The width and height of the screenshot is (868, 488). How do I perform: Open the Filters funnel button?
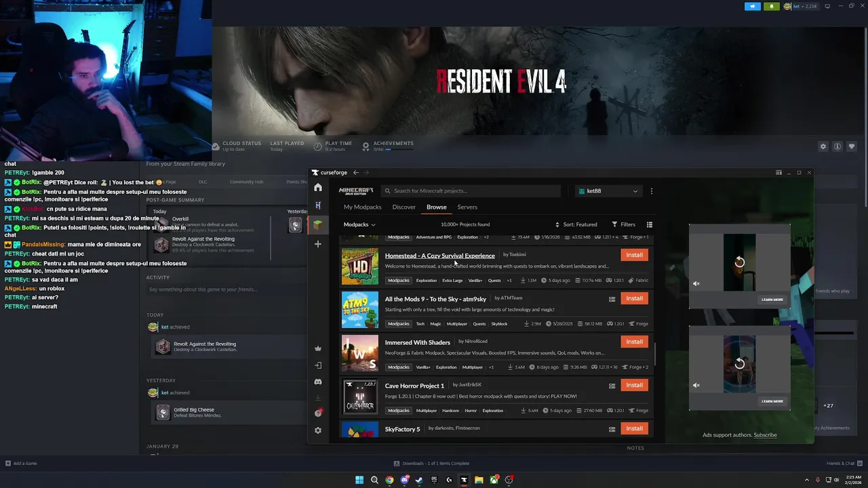(623, 224)
